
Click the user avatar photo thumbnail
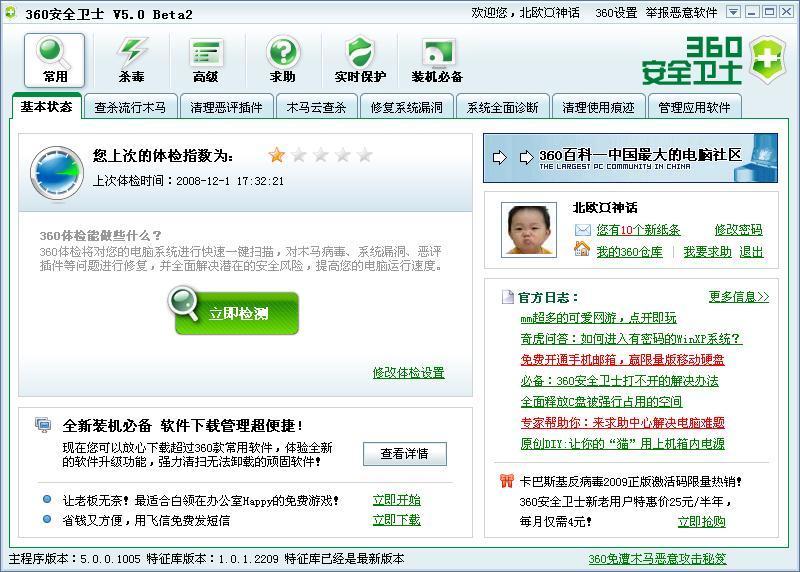click(x=529, y=231)
